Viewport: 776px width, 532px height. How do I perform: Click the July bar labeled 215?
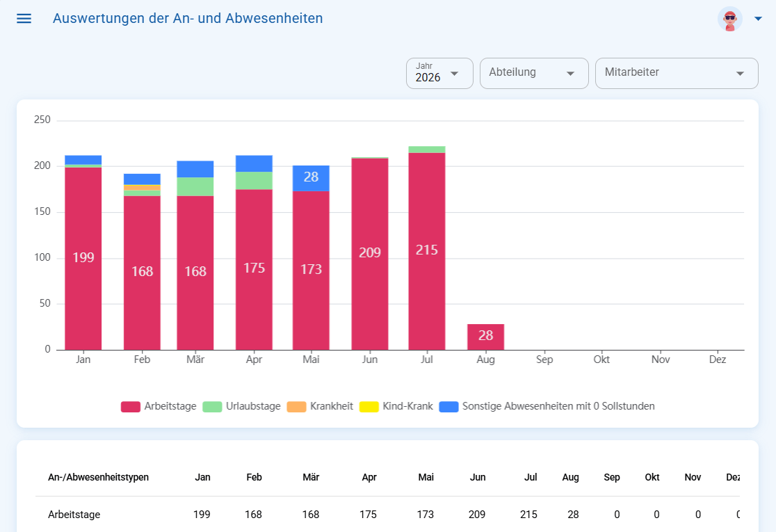coord(427,252)
